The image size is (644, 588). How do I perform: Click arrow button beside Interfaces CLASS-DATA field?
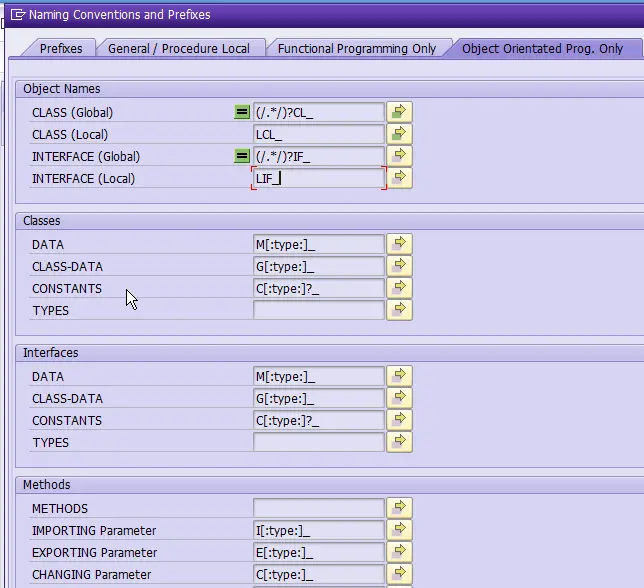(x=399, y=398)
